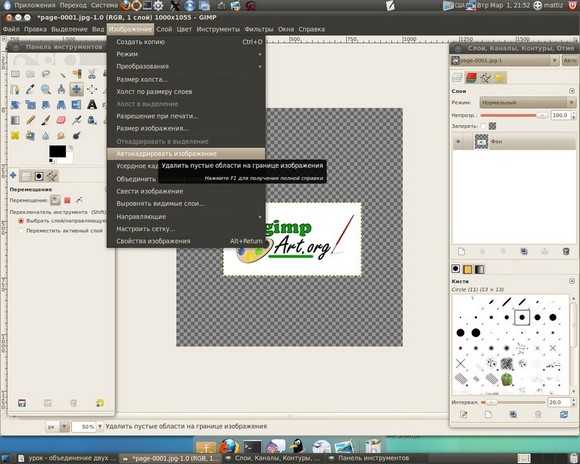The image size is (580, 464).
Task: Delete layer using trash icon
Action: [x=566, y=252]
